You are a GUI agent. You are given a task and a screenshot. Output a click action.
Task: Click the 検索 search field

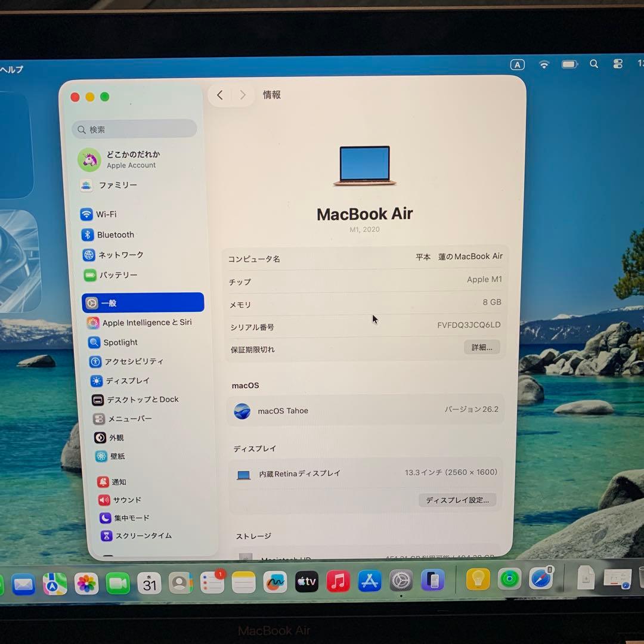pos(134,129)
